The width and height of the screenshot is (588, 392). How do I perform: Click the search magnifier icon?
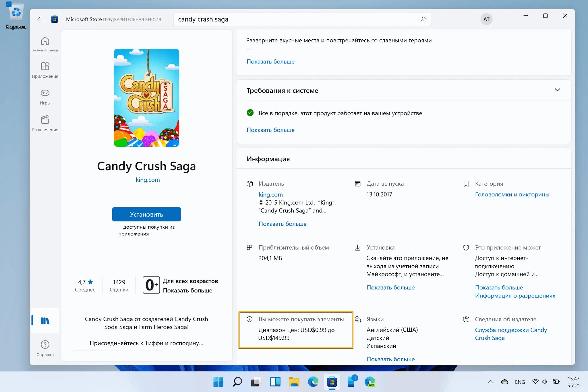423,19
